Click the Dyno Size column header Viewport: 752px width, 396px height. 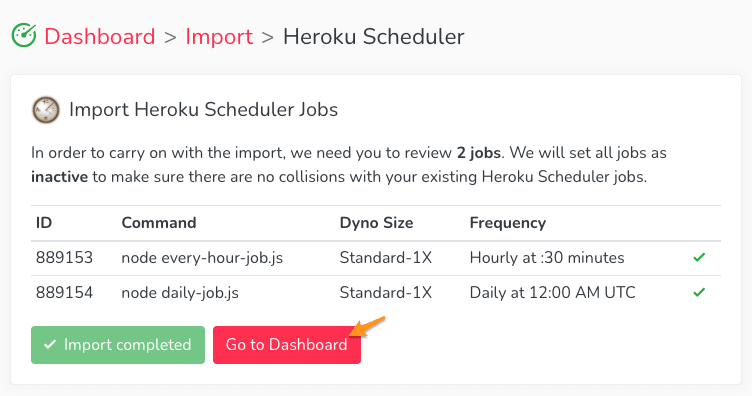(376, 223)
